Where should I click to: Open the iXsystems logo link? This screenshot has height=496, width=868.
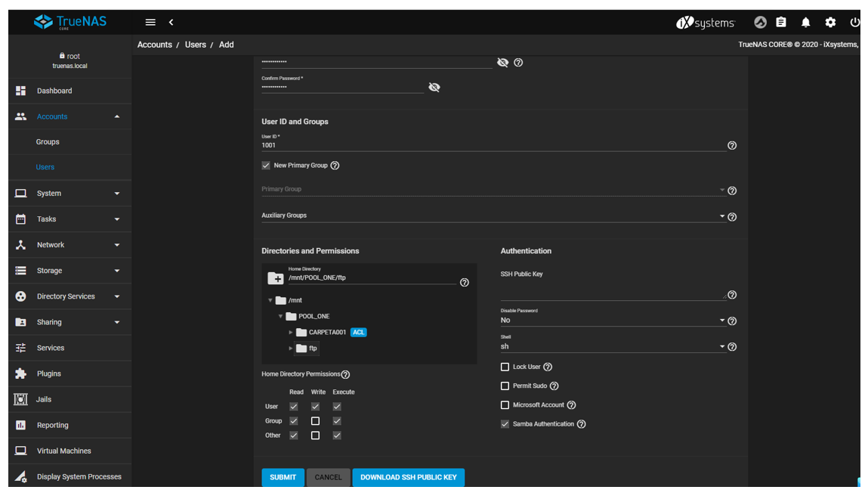pyautogui.click(x=706, y=23)
